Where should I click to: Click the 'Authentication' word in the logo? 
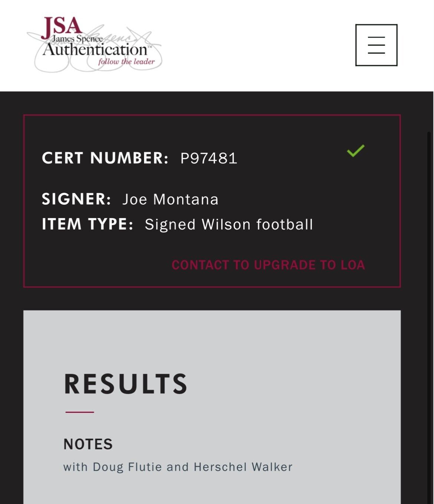(x=95, y=50)
